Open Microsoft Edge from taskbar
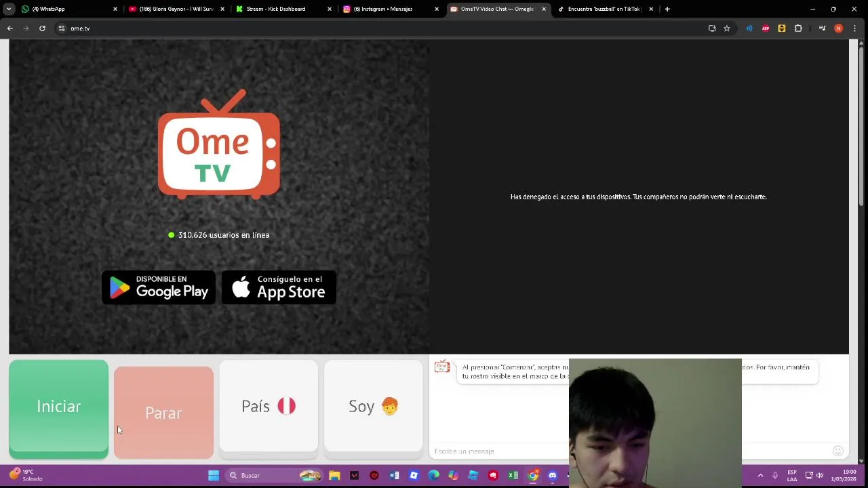Viewport: 868px width, 488px height. coord(433,476)
